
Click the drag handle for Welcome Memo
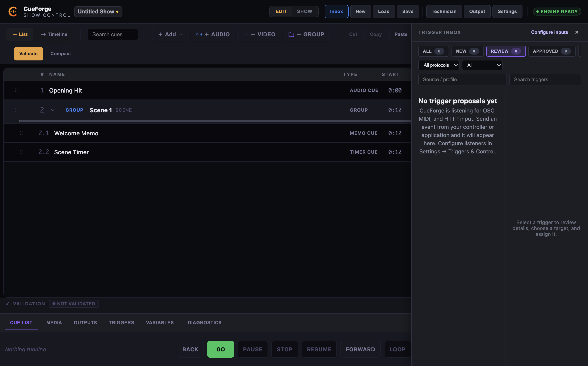[21, 133]
